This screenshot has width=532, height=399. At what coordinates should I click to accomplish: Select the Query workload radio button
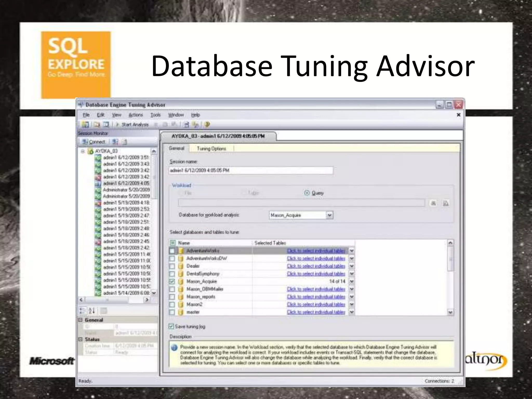click(x=307, y=193)
